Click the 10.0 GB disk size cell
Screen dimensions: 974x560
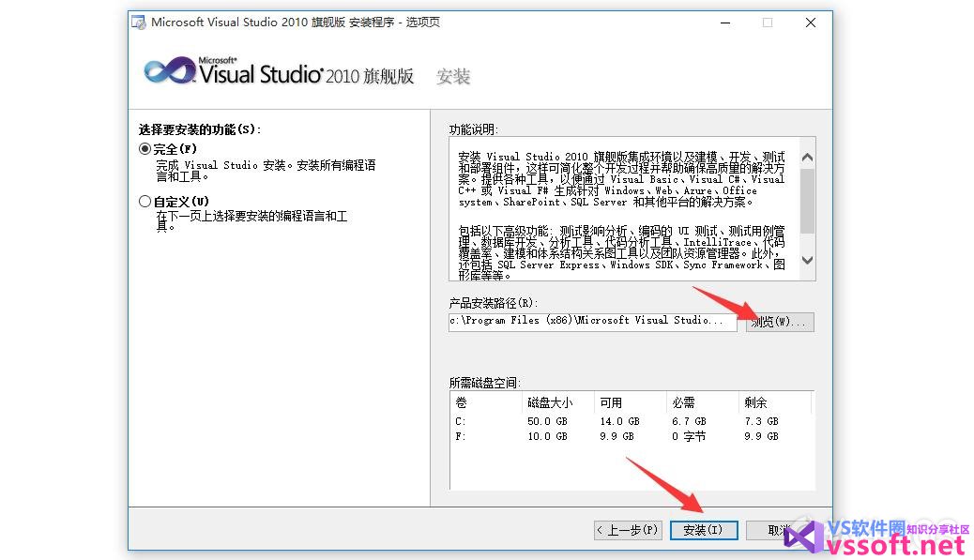click(x=547, y=436)
